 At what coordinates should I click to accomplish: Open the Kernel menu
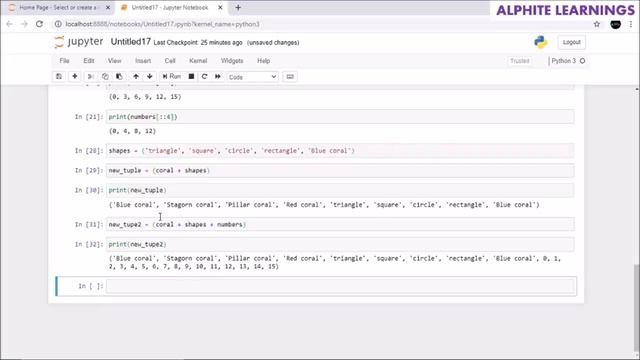(198, 61)
